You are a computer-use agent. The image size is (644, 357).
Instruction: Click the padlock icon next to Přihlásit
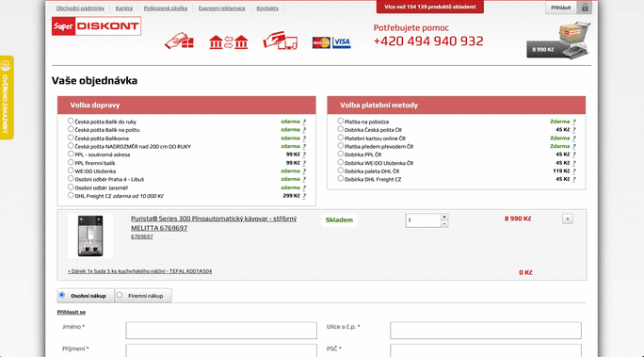click(585, 8)
